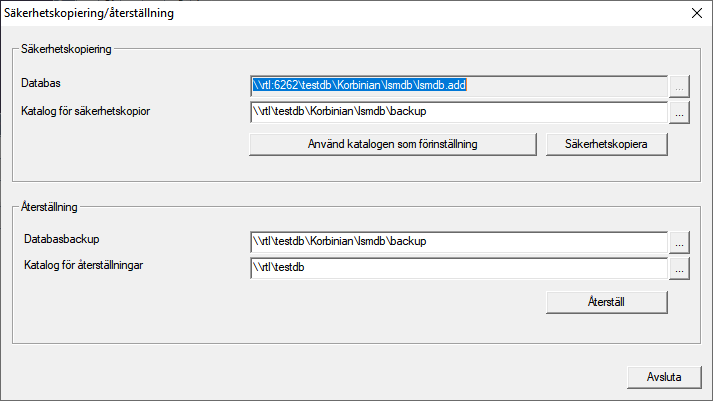Exit using the Avsluta button
This screenshot has width=713, height=401.
click(664, 377)
